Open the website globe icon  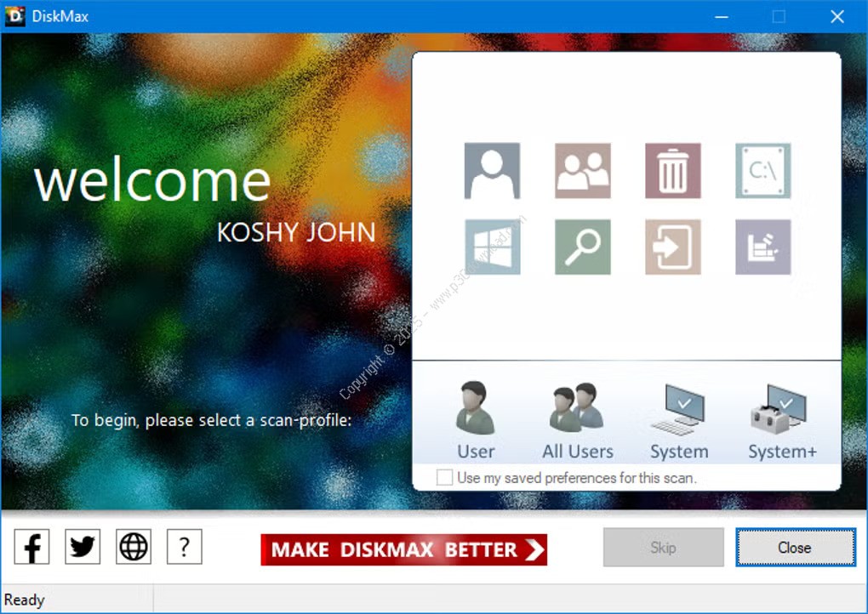(x=134, y=547)
